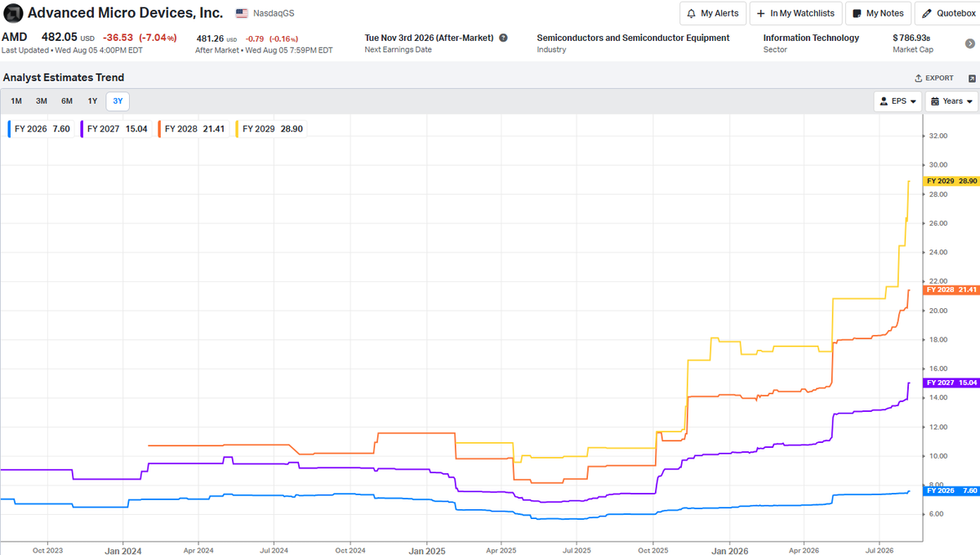Click Semiconductors and Semiconductor Equipment industry
This screenshot has height=555, width=980.
click(633, 38)
